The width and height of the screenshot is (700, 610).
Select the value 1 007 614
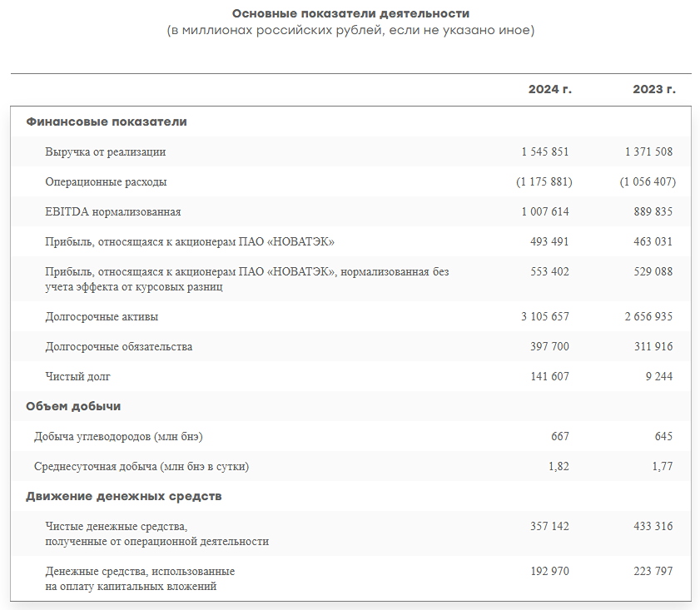coord(545,211)
